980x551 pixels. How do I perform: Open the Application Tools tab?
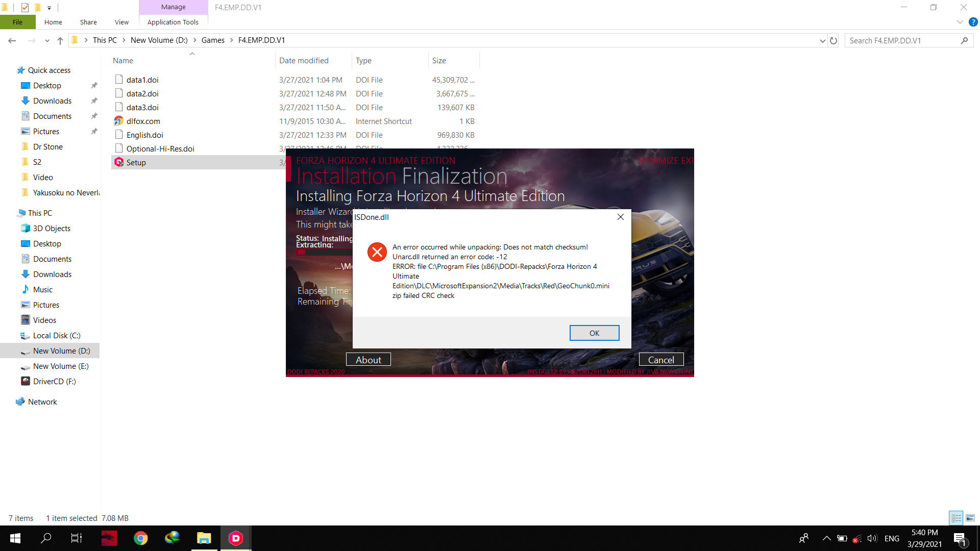[173, 22]
